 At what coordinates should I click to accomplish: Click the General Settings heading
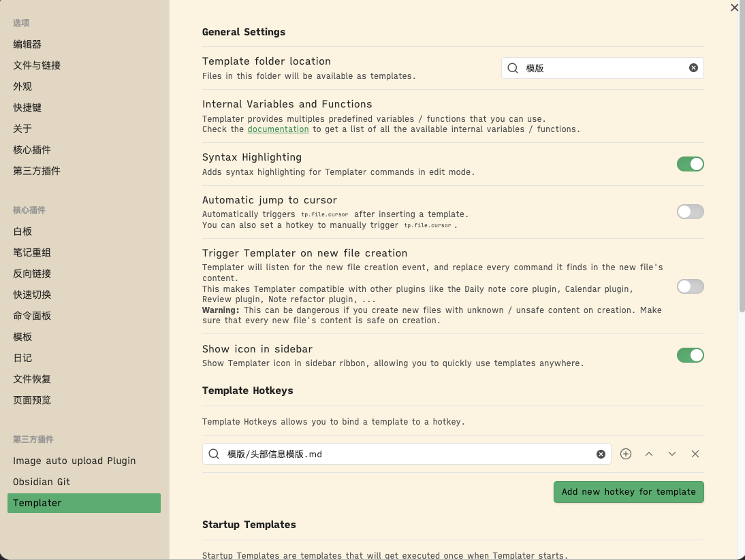[x=244, y=32]
